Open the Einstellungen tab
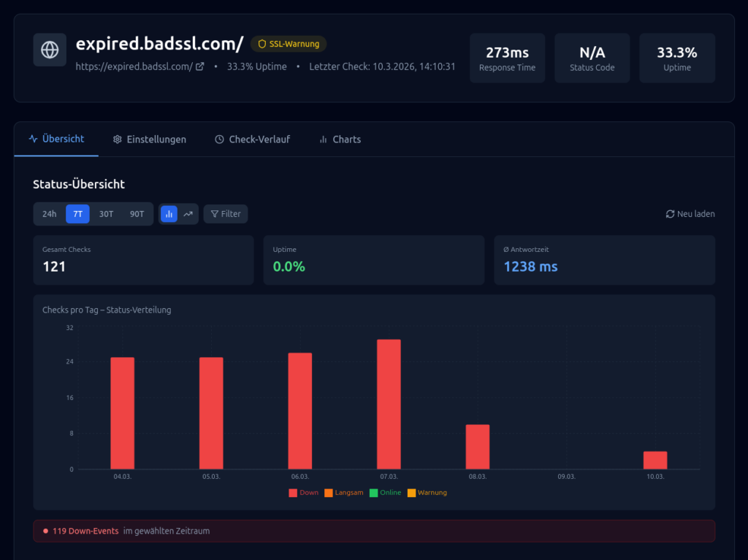This screenshot has width=748, height=560. coord(150,139)
